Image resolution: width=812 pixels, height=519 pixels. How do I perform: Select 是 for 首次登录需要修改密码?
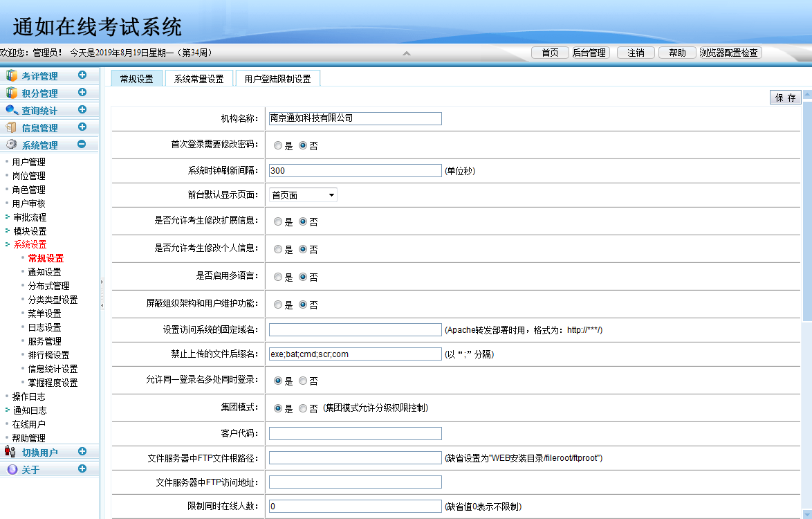tap(278, 145)
